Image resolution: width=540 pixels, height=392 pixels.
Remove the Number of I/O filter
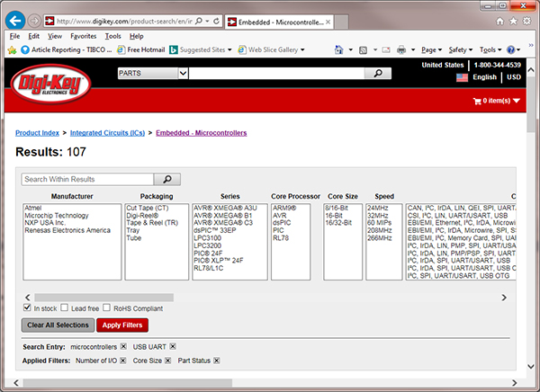(x=123, y=361)
